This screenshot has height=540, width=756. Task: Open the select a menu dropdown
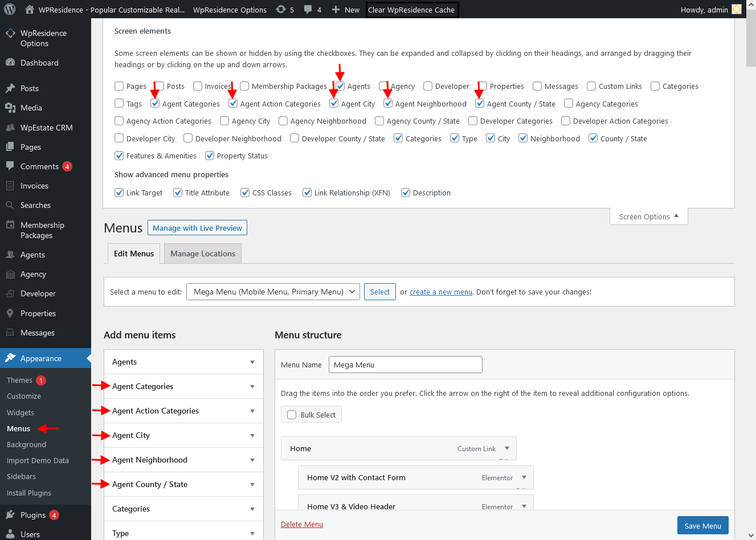(x=273, y=292)
